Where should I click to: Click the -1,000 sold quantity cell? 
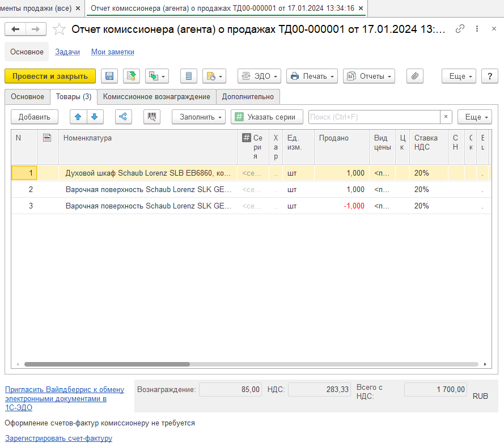coord(342,206)
